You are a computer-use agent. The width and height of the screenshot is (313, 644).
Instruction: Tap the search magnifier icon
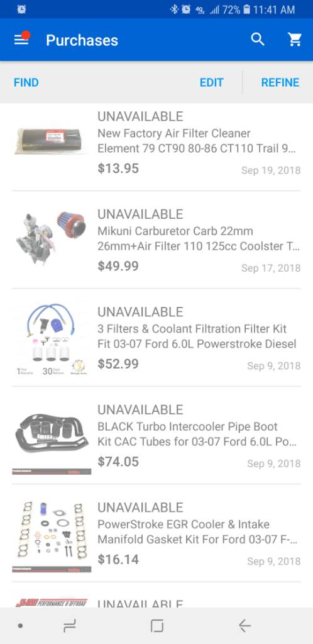[258, 40]
